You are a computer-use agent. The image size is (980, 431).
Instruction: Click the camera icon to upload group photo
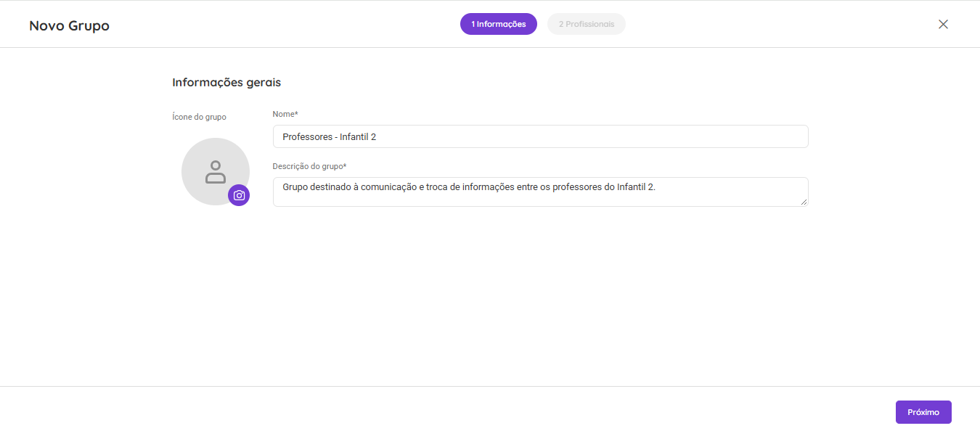[x=239, y=195]
